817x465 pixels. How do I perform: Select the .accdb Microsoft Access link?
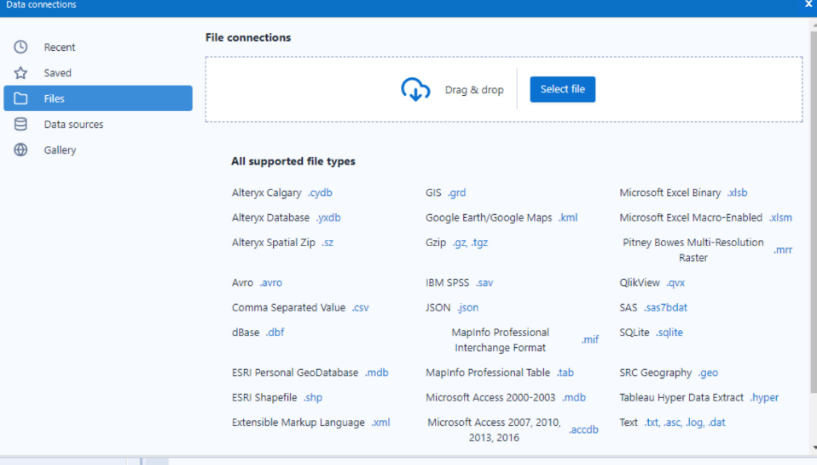pyautogui.click(x=583, y=430)
